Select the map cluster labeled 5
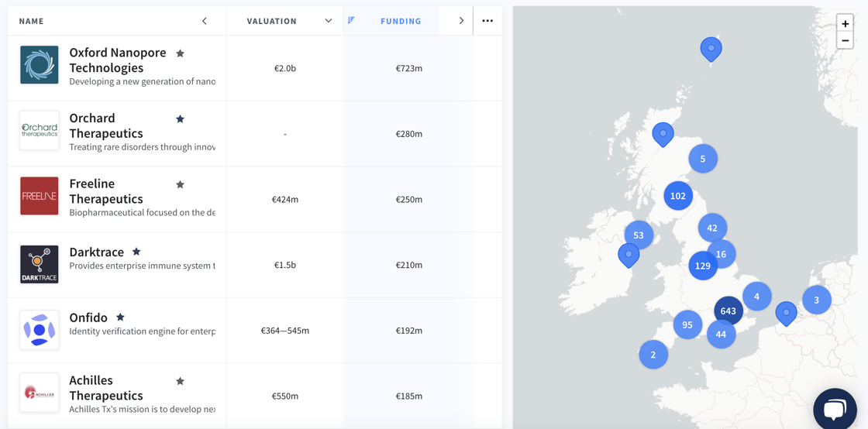Image resolution: width=868 pixels, height=429 pixels. (703, 160)
